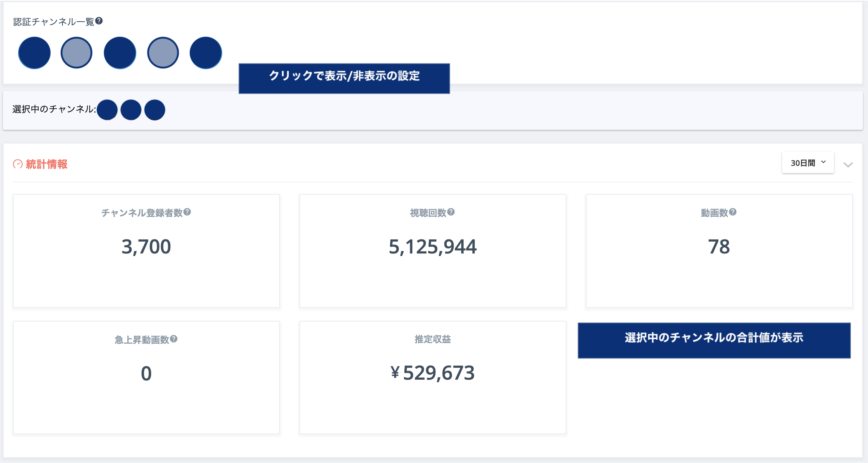Open the 30日間 period dropdown
Screen dimensions: 868x463
(808, 163)
